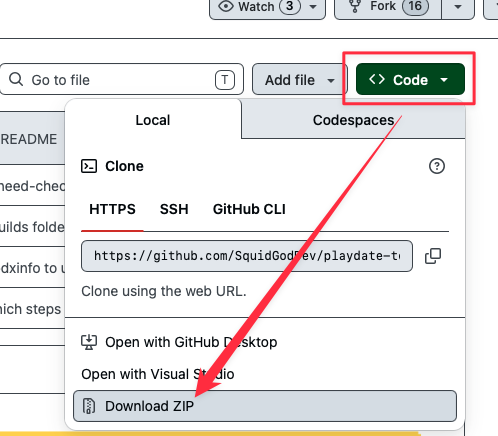Click the code brackets icon on Code button
Viewport: 498px width, 436px height.
[377, 79]
